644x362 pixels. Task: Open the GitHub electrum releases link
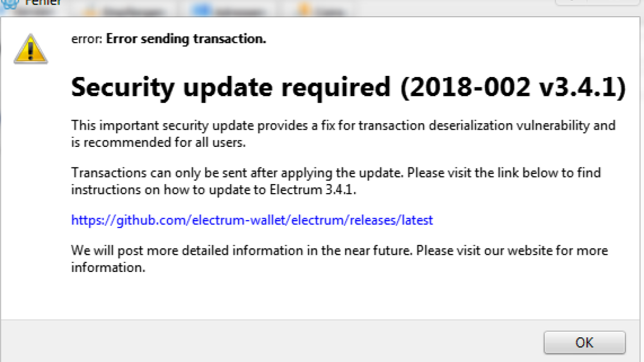click(x=252, y=220)
